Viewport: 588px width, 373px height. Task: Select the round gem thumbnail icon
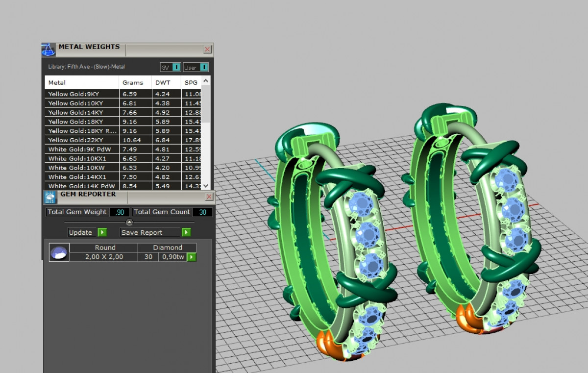click(x=59, y=252)
